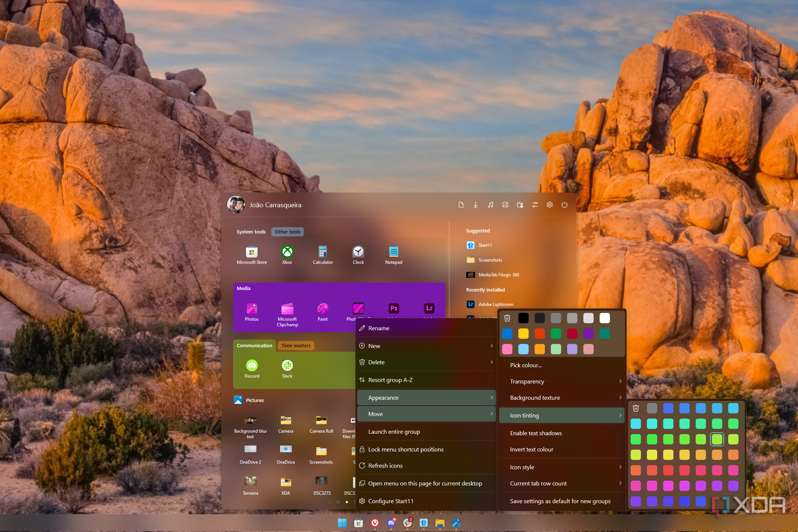Launch Microsoft Store app
This screenshot has width=798, height=532.
tap(252, 255)
